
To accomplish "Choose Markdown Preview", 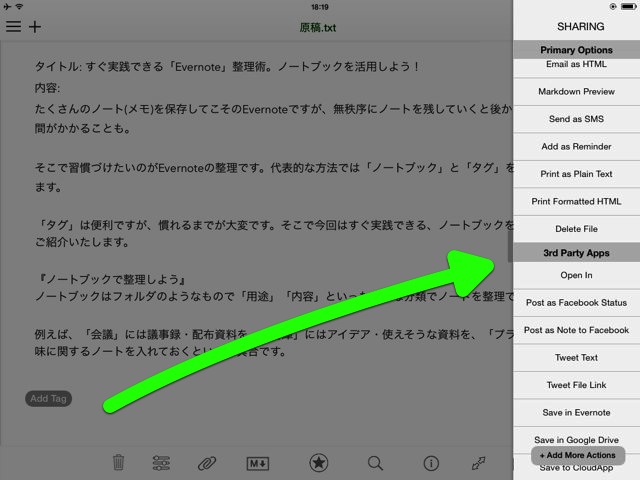I will [x=576, y=91].
